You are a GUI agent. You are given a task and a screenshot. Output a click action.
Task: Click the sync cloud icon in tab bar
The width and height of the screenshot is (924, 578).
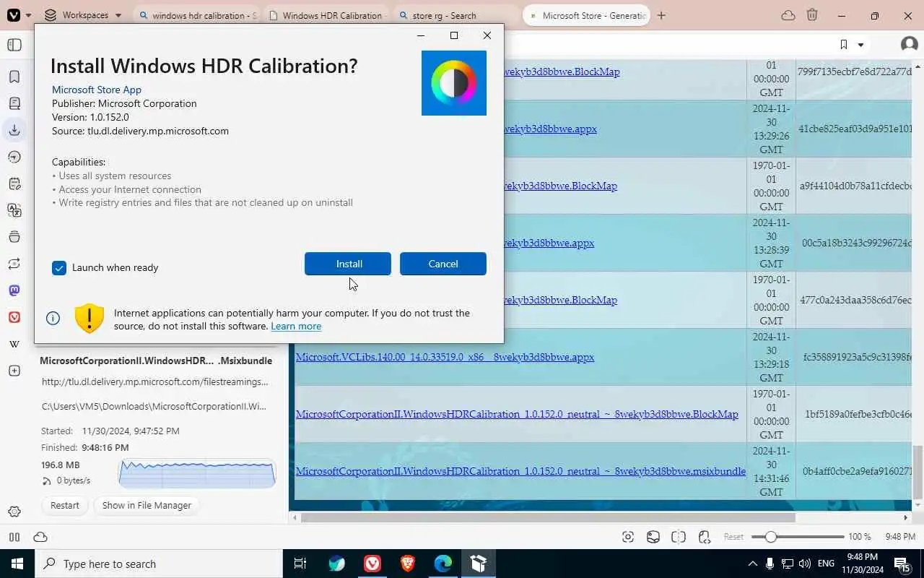pyautogui.click(x=788, y=15)
